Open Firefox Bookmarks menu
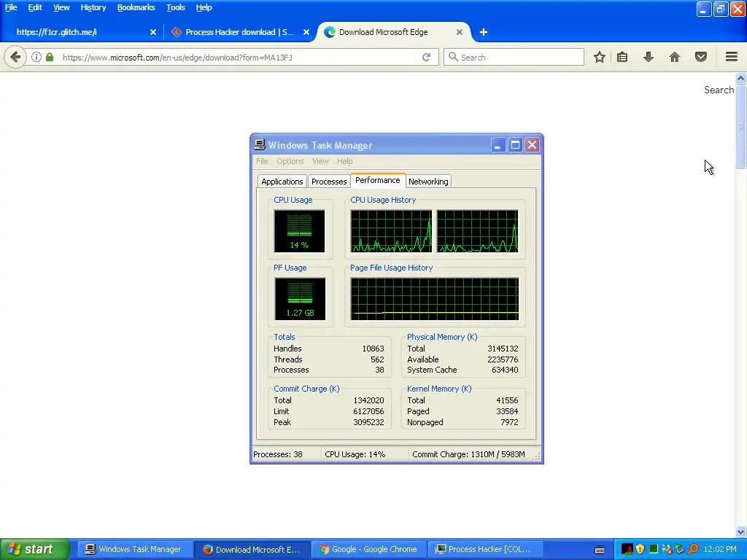 point(136,7)
